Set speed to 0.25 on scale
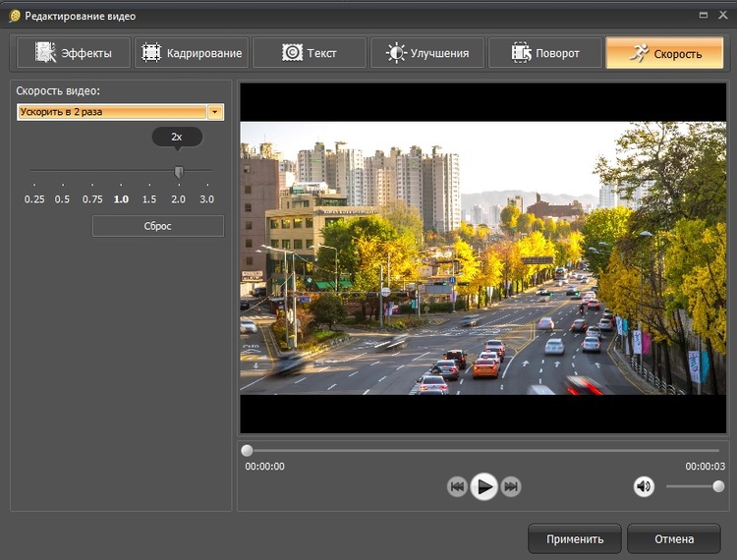The width and height of the screenshot is (737, 560). (34, 199)
